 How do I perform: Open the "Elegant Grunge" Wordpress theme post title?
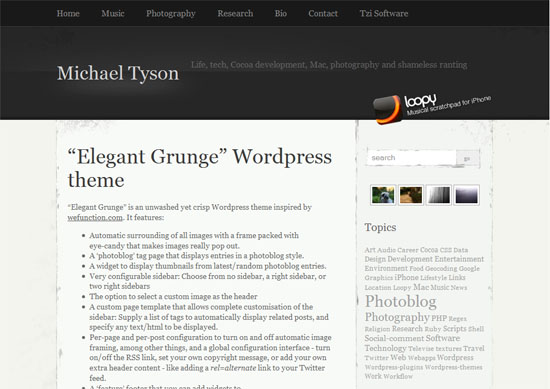point(200,168)
